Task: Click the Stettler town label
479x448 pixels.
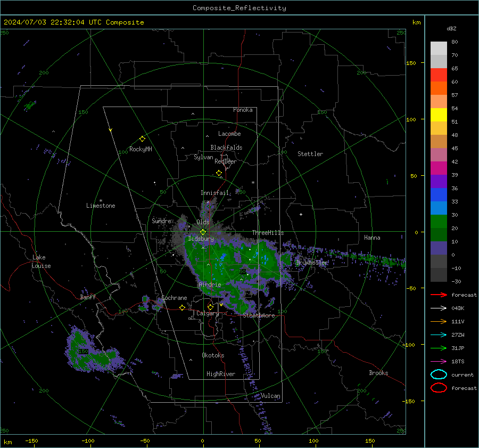Action: pyautogui.click(x=310, y=154)
